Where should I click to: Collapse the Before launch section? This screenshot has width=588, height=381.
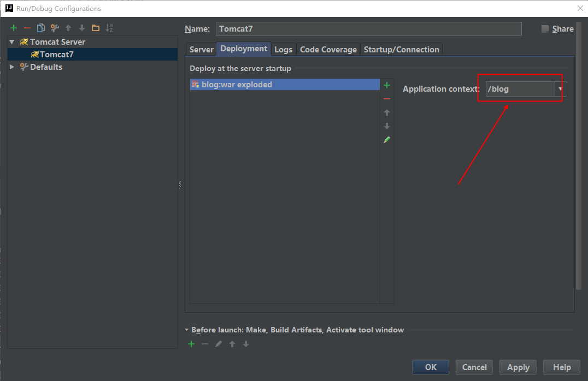pos(187,330)
